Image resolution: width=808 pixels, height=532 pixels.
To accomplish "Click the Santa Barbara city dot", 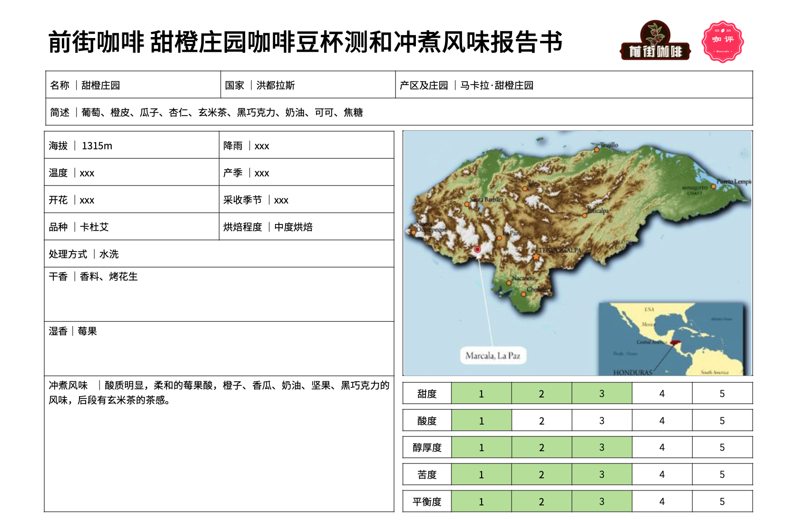I will (467, 204).
